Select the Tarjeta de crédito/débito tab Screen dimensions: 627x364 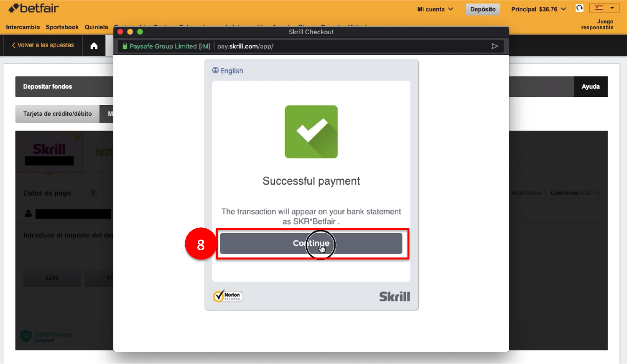point(58,114)
